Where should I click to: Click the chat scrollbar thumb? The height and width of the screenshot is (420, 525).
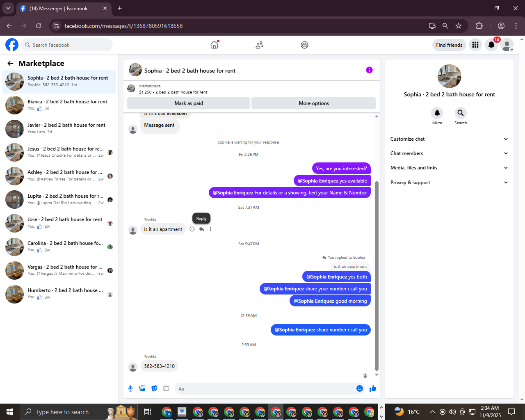tap(377, 276)
